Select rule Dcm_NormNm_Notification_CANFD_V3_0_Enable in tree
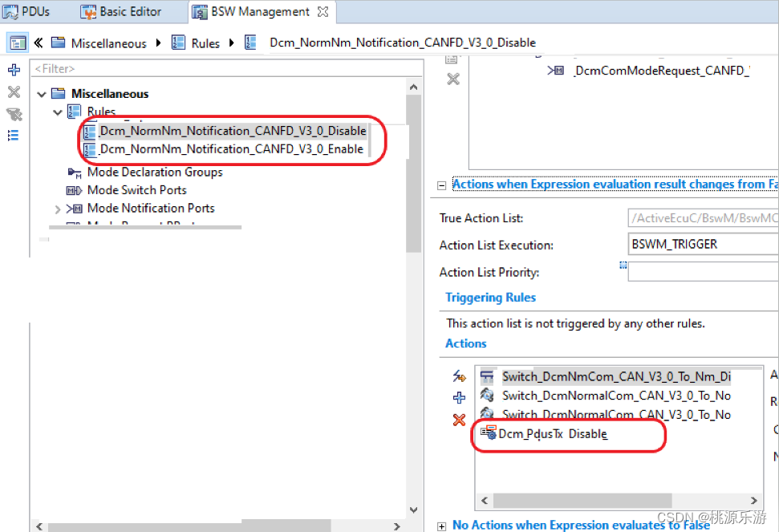Screen dimensions: 779x532 [232, 149]
